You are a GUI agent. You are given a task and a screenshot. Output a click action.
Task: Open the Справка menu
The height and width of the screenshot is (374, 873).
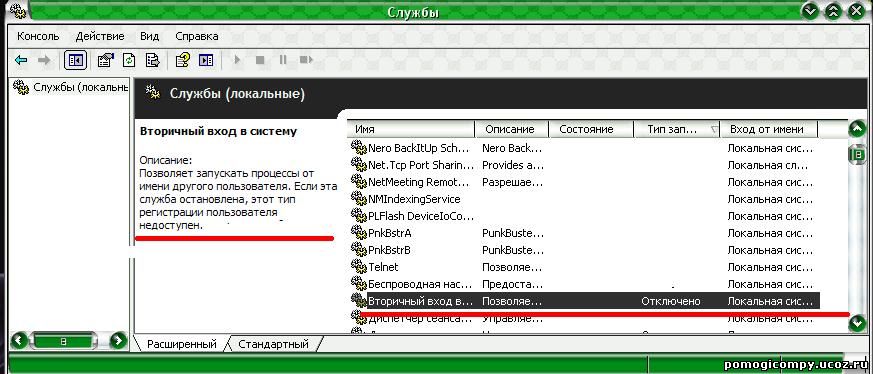coord(197,36)
